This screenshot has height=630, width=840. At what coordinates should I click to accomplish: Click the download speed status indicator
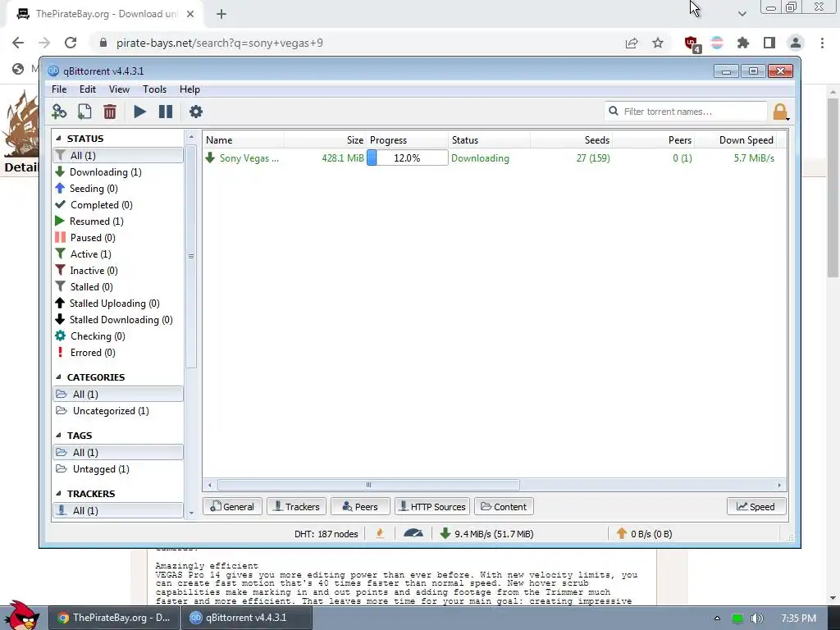coord(486,533)
